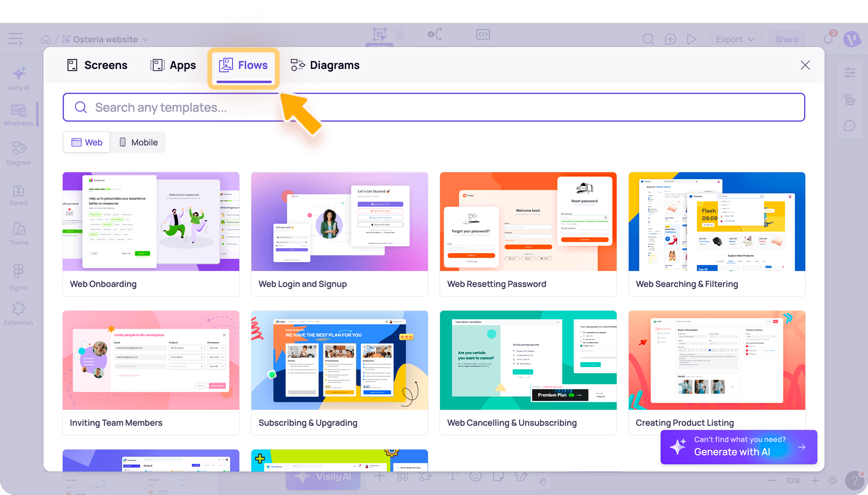Image resolution: width=868 pixels, height=495 pixels.
Task: Open Visily AI in left sidebar
Action: (x=18, y=78)
